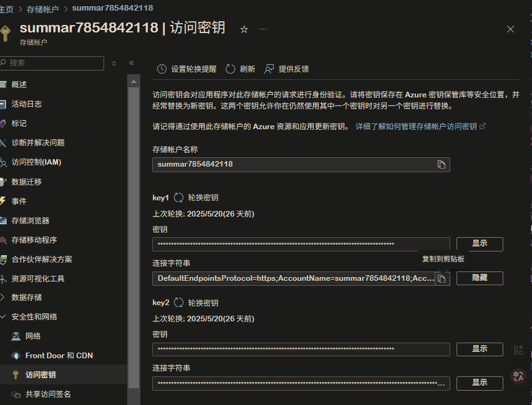This screenshot has width=532, height=405.
Task: Open 设置轮换提醒 in the toolbar
Action: 188,69
